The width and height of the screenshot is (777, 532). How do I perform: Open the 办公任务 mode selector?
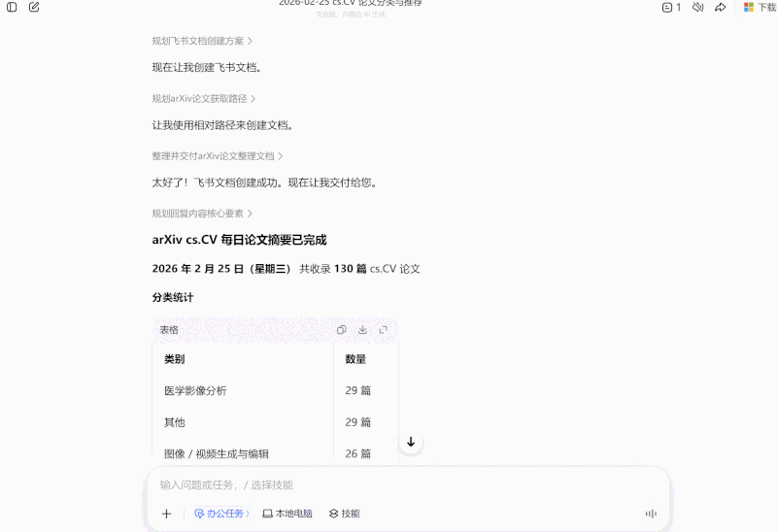[221, 514]
